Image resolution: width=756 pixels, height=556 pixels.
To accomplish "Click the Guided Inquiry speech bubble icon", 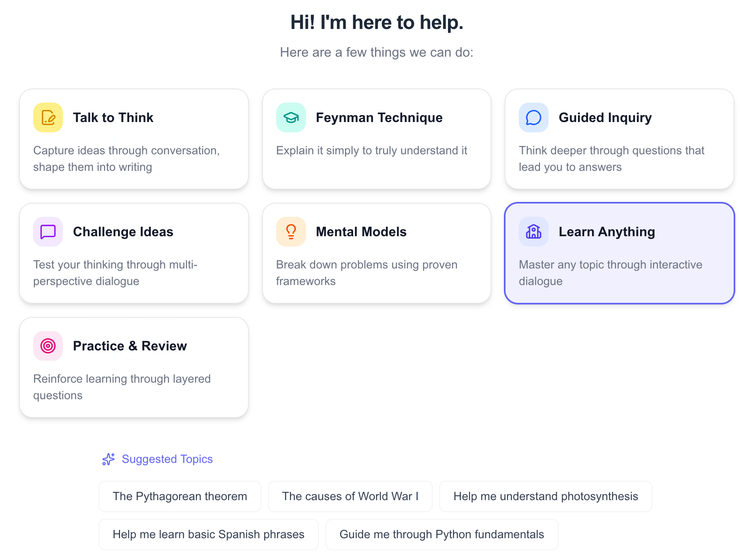I will pos(533,117).
